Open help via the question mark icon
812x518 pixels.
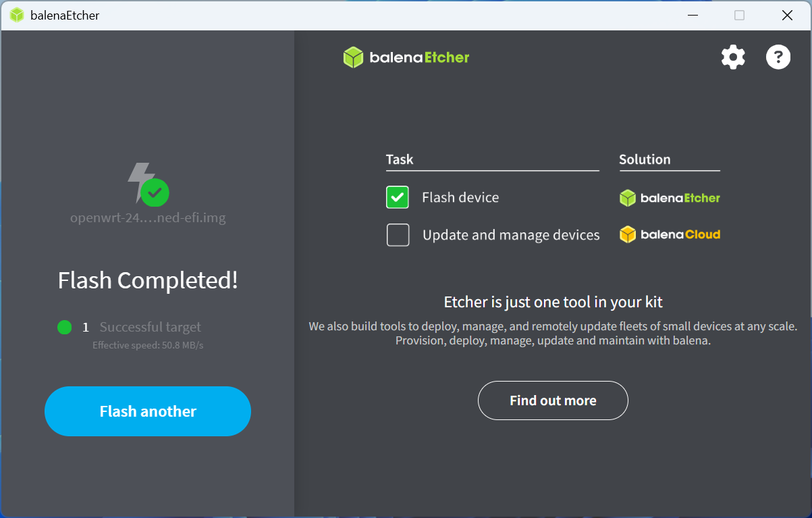click(x=778, y=57)
